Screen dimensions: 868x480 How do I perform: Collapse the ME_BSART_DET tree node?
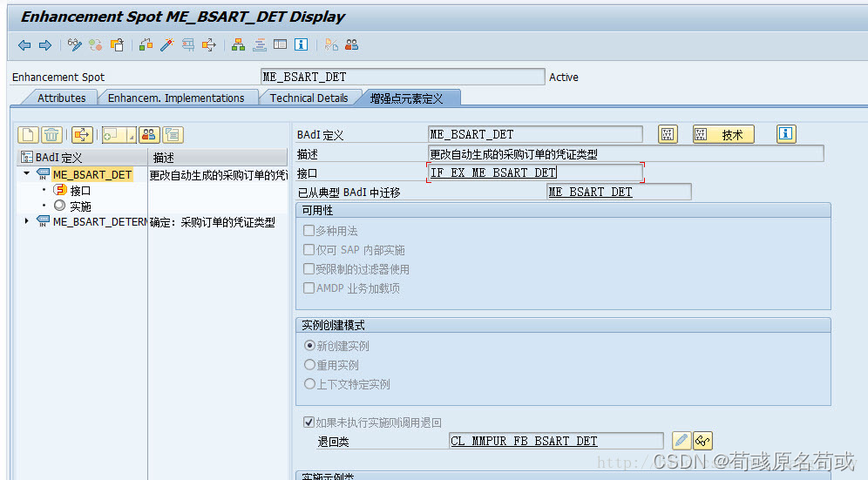point(26,174)
